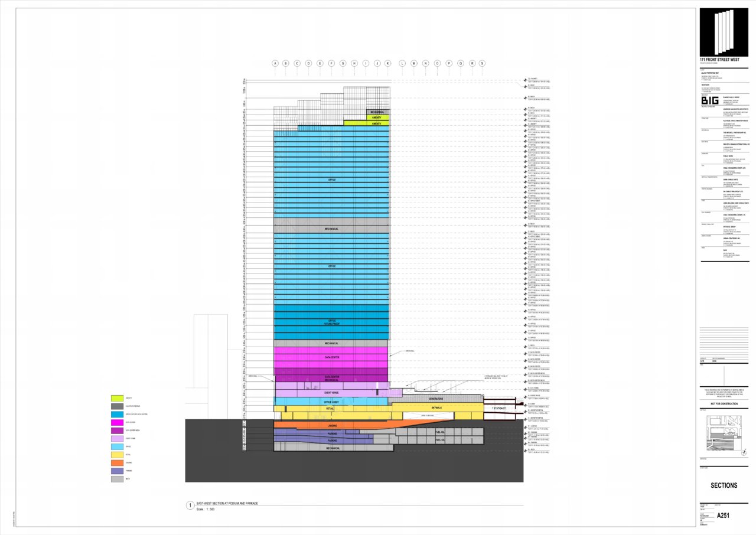The image size is (756, 535).
Task: Click grid bubble F
Action: (x=331, y=63)
